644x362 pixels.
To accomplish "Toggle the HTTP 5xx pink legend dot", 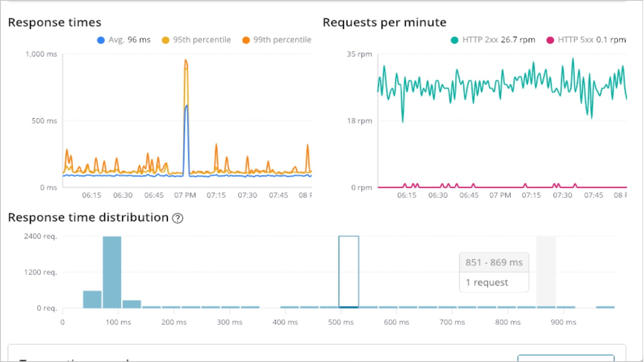I will click(x=550, y=40).
